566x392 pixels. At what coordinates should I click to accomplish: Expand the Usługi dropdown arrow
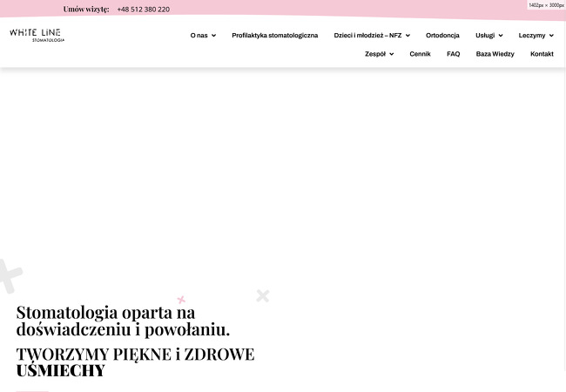(501, 36)
